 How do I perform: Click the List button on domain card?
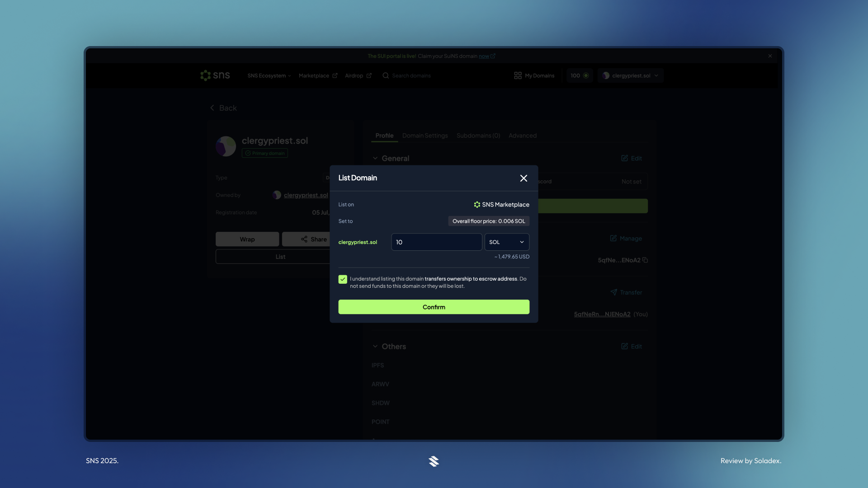click(x=280, y=257)
